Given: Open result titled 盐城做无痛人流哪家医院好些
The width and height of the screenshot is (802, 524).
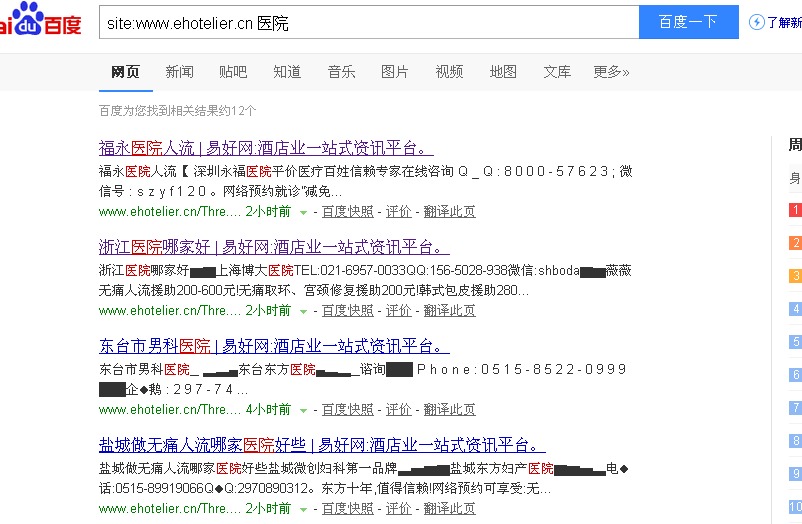Looking at the screenshot, I should click(322, 445).
